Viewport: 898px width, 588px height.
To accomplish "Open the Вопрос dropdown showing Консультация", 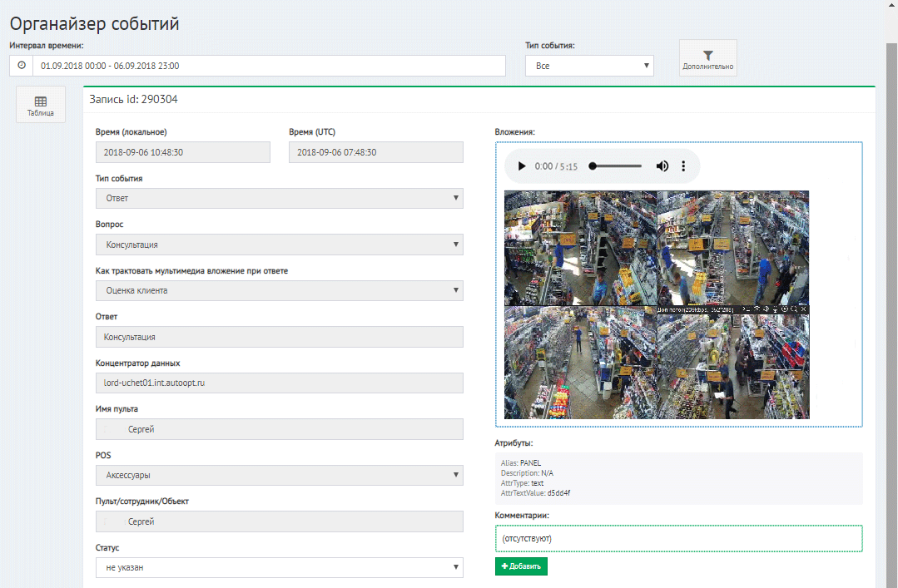I will pyautogui.click(x=280, y=245).
